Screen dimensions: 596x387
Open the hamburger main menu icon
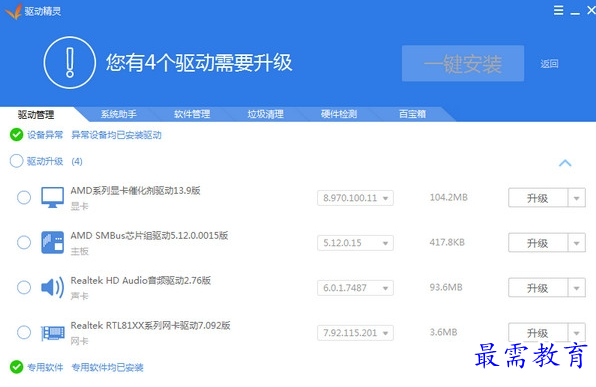pyautogui.click(x=558, y=10)
